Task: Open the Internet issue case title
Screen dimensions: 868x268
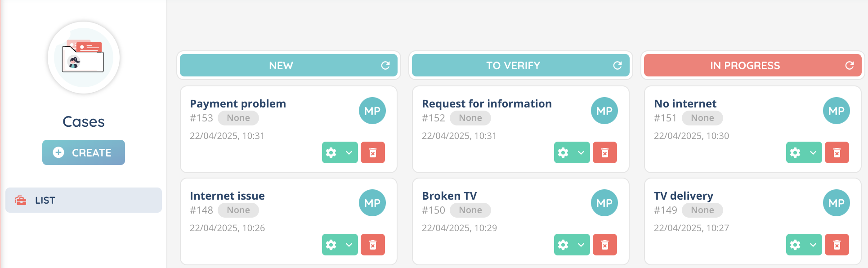Action: [x=227, y=196]
